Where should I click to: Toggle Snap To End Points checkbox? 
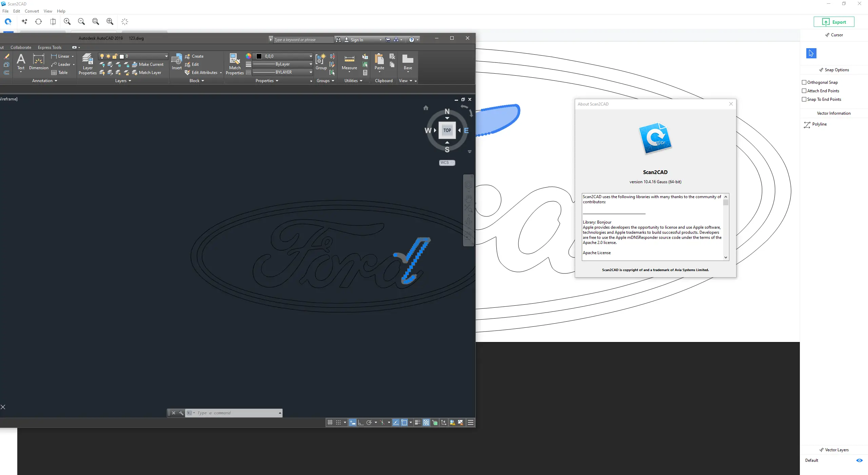pos(804,99)
